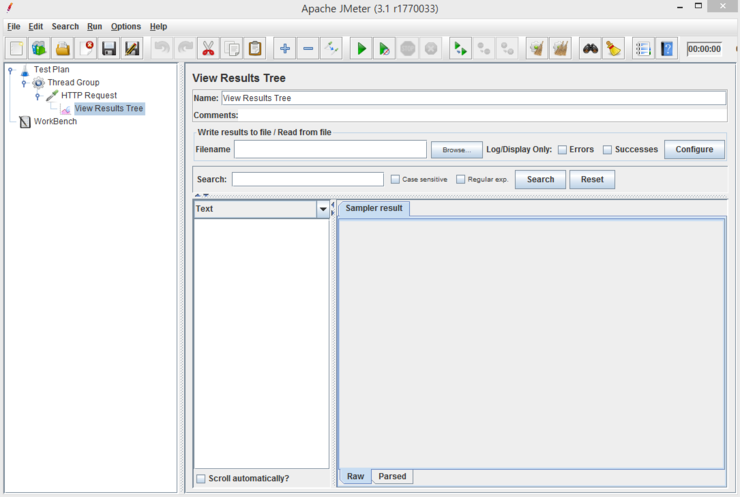Click the Redo arrow icon
This screenshot has height=497, width=740.
185,49
